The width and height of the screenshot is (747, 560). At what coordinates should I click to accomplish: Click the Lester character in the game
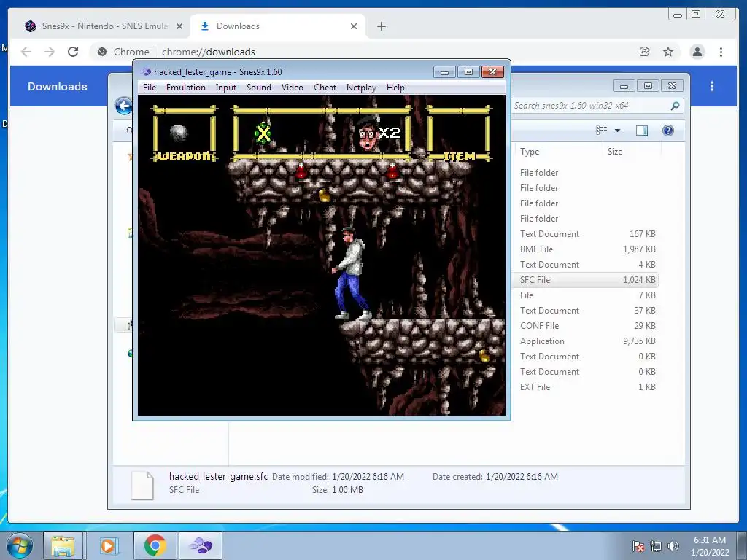(x=352, y=274)
